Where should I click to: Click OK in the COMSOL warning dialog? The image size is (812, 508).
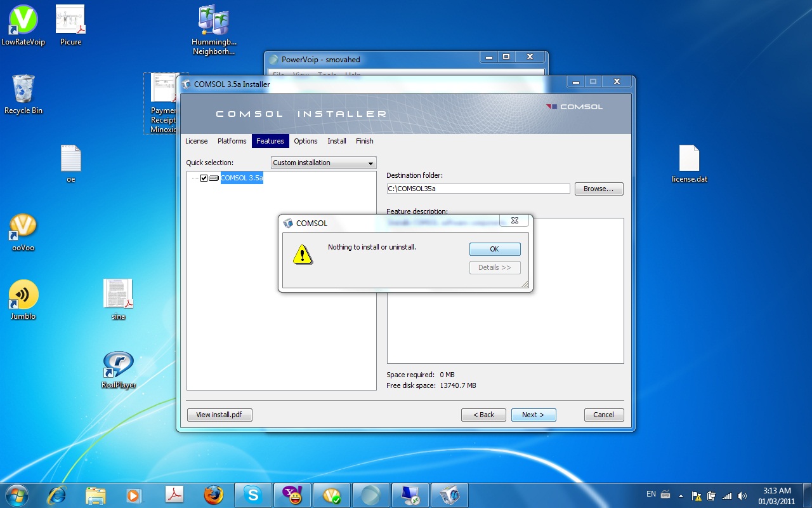tap(495, 249)
